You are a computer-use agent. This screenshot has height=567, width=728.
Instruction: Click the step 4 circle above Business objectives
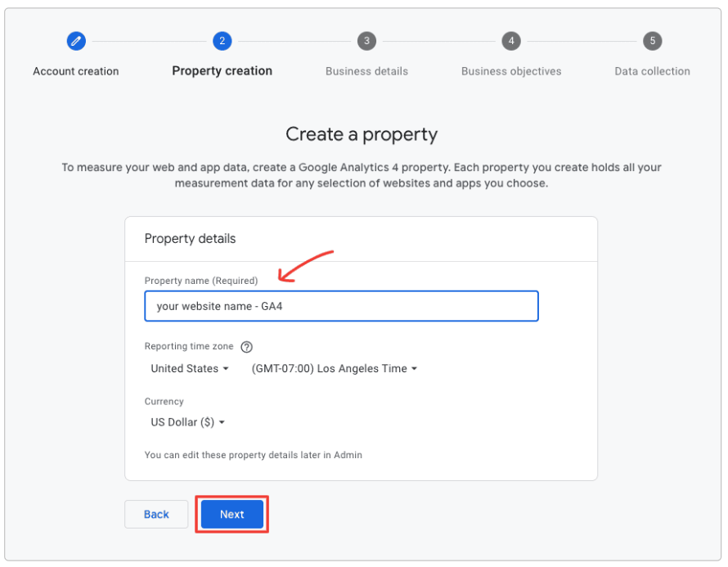(511, 41)
